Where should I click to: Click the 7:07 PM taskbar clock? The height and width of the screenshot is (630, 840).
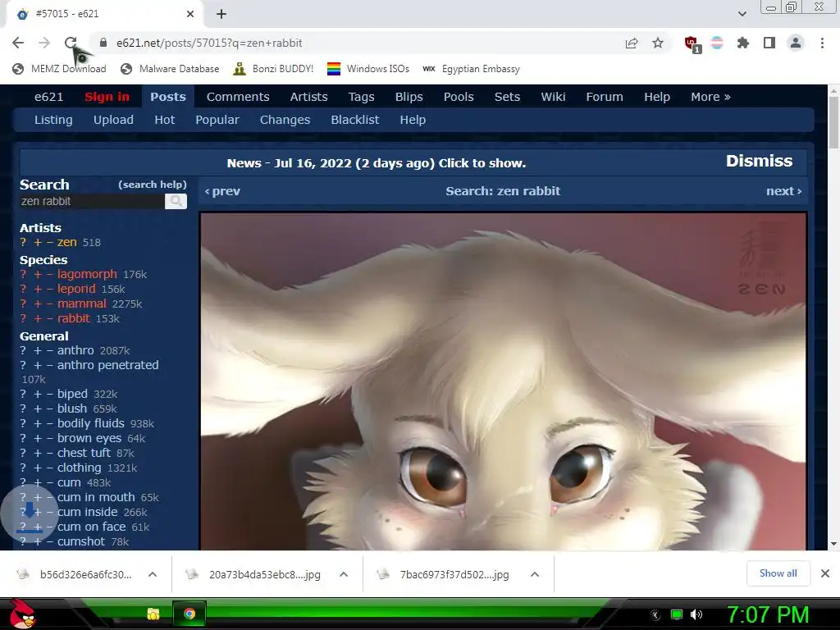[767, 614]
